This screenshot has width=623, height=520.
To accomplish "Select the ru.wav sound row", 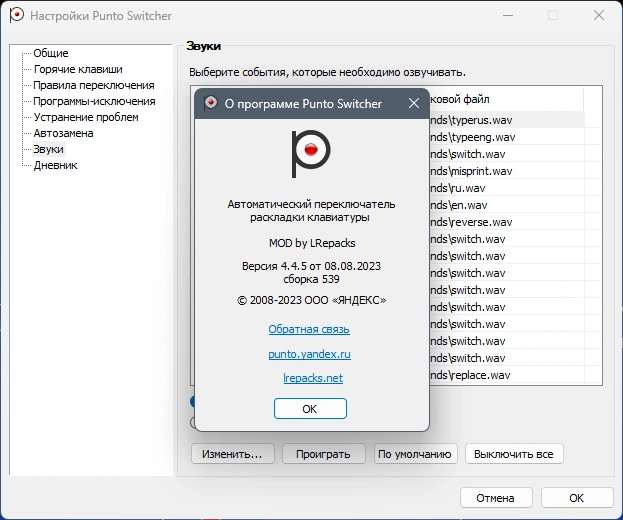I will pos(507,188).
